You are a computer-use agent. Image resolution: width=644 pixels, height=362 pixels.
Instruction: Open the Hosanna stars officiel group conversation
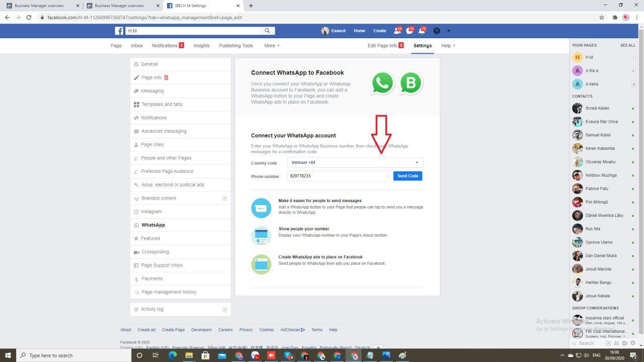tap(603, 320)
